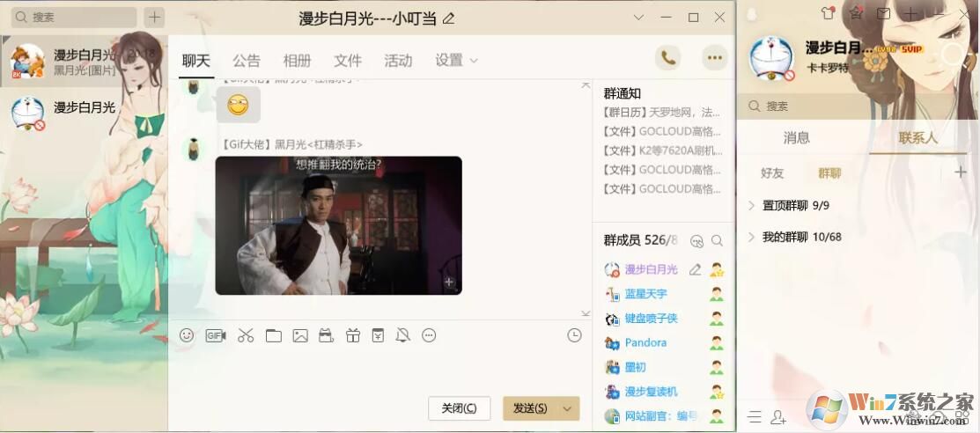
Task: Search group members with magnifier icon
Action: [717, 240]
